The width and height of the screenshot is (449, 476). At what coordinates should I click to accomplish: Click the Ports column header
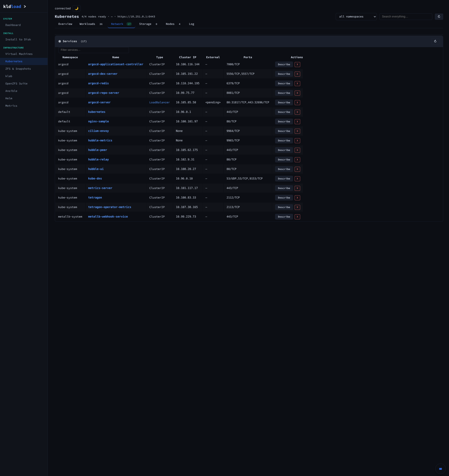248,57
